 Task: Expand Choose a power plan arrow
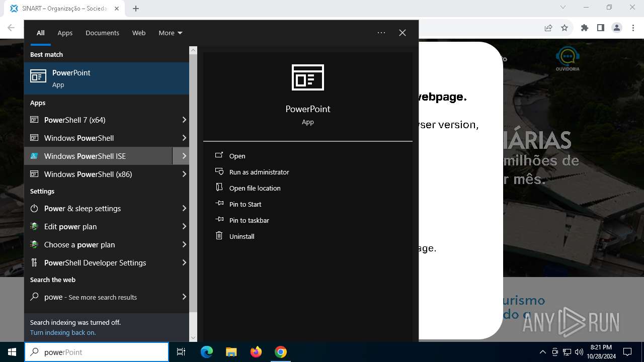pyautogui.click(x=184, y=244)
